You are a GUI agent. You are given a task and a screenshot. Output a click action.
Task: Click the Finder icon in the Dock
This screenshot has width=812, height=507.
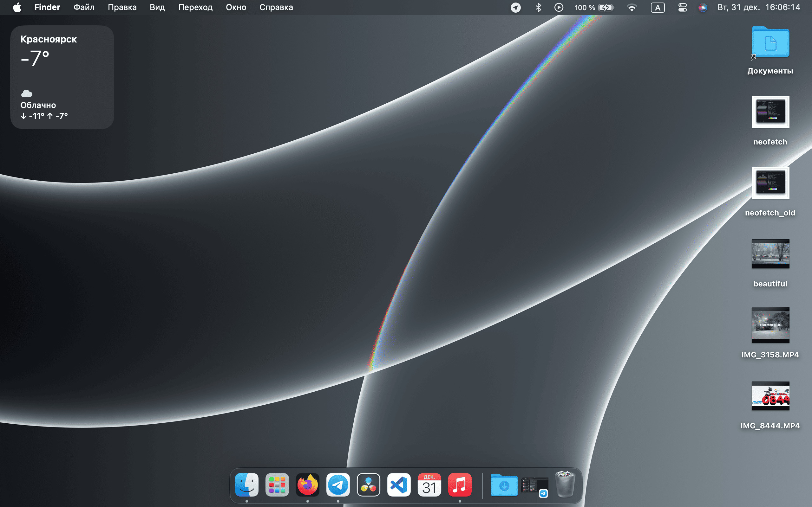coord(247,485)
